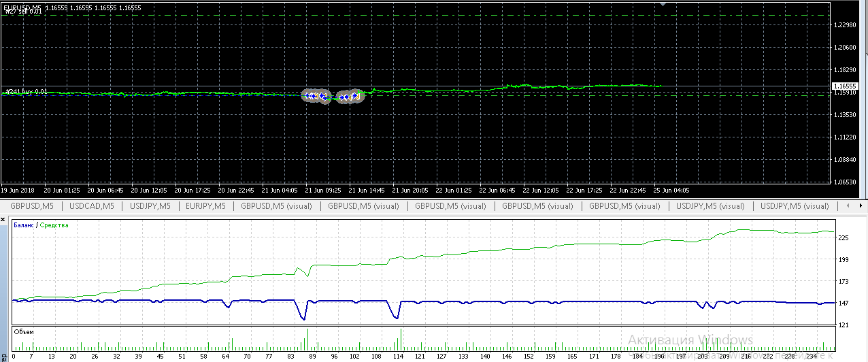Viewport: 868px width, 362px height.
Task: Switch to the first GBPUSD,M5 tab
Action: click(x=32, y=205)
